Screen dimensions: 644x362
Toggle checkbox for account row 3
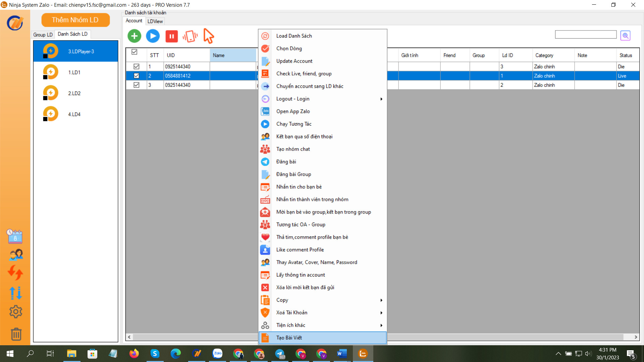pyautogui.click(x=137, y=85)
